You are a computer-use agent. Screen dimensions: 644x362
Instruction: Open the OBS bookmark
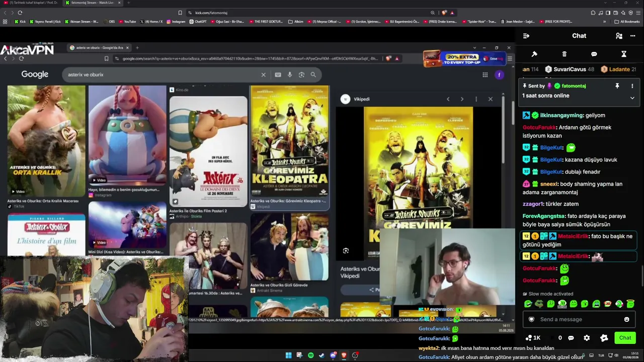point(109,22)
